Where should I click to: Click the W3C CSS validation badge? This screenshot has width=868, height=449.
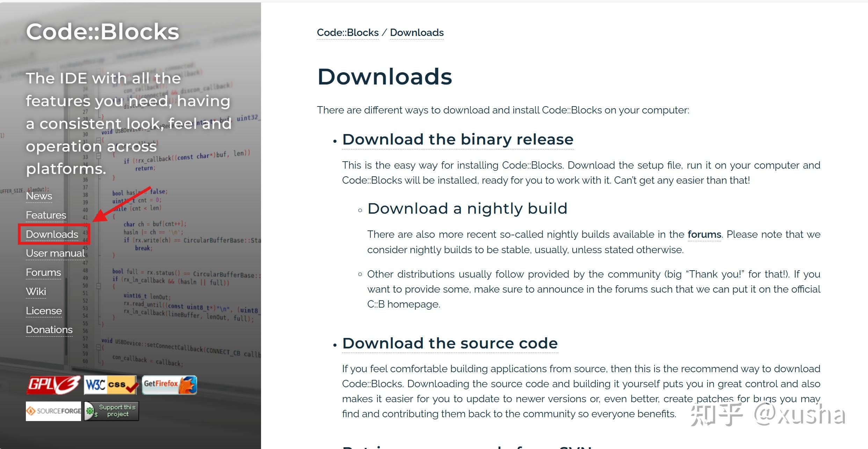pos(111,385)
